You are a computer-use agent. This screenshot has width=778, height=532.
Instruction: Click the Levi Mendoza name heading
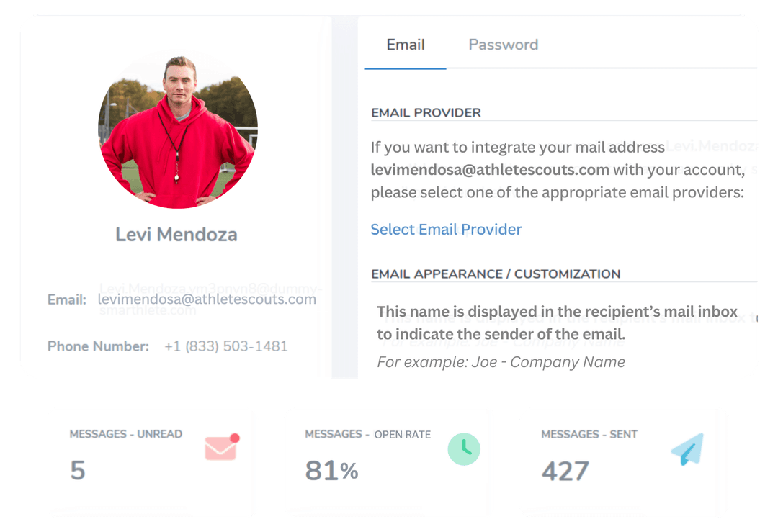point(176,235)
